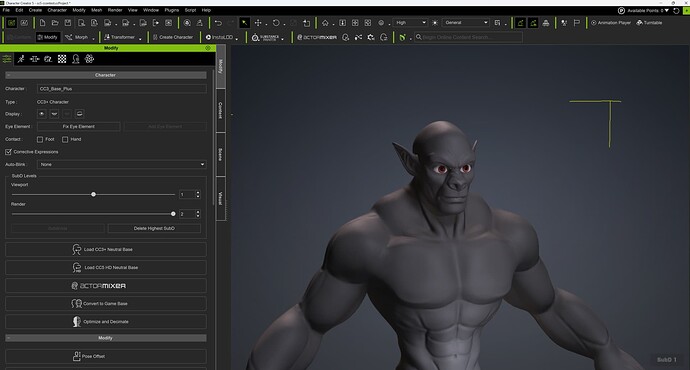Image resolution: width=690 pixels, height=370 pixels.
Task: Switch to the Visual side tab
Action: coord(221,198)
